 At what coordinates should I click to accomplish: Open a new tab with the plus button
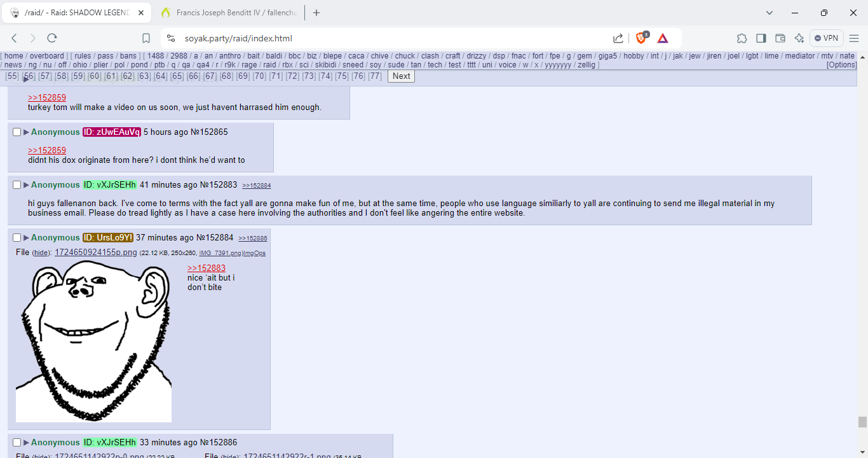point(316,13)
